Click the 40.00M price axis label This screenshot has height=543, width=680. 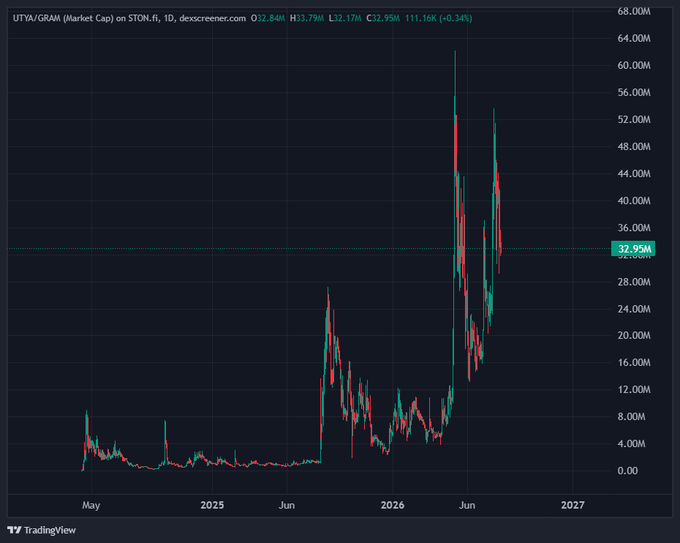pos(634,200)
